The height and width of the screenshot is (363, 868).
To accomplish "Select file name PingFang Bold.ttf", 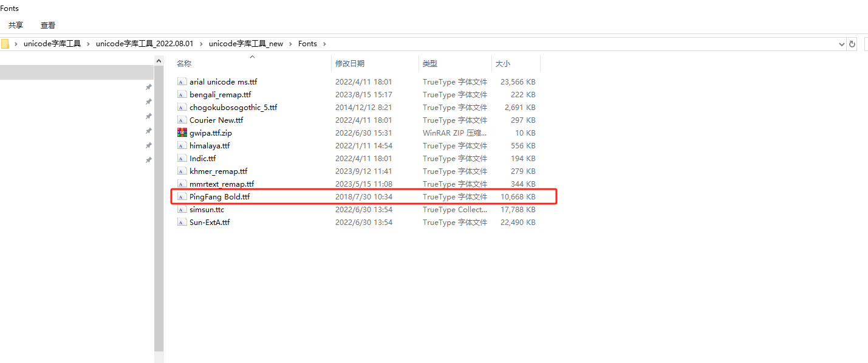I will click(220, 196).
